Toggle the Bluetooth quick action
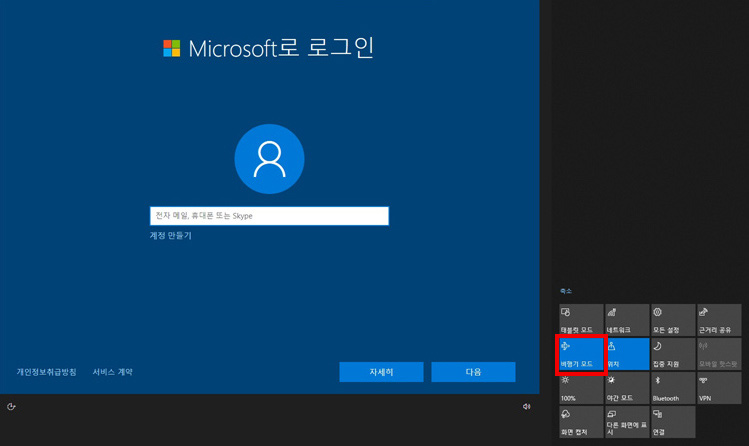Viewport: 749px width, 446px height. (673, 388)
